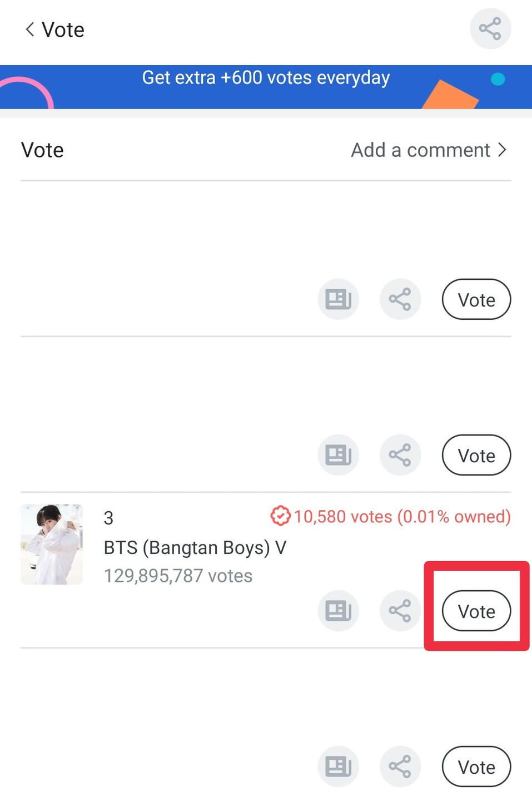Image resolution: width=532 pixels, height=801 pixels.
Task: Open the news icon in the second candidate row
Action: pyautogui.click(x=338, y=455)
